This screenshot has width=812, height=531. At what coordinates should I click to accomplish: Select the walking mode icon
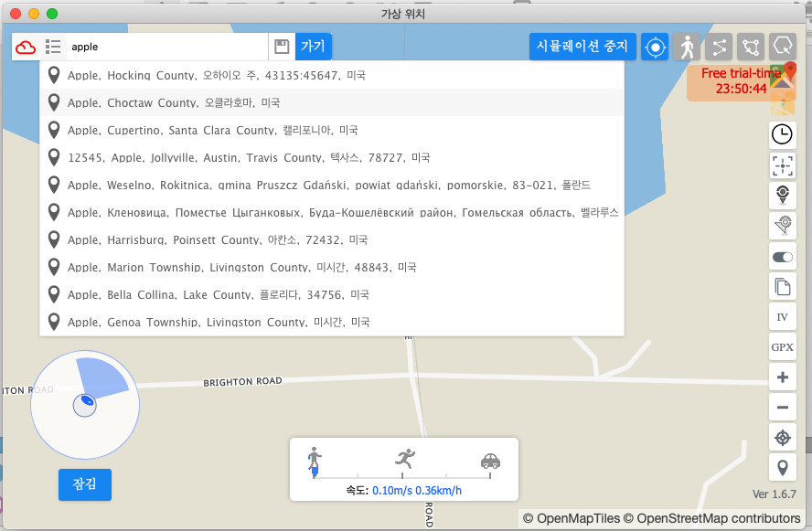pos(687,48)
